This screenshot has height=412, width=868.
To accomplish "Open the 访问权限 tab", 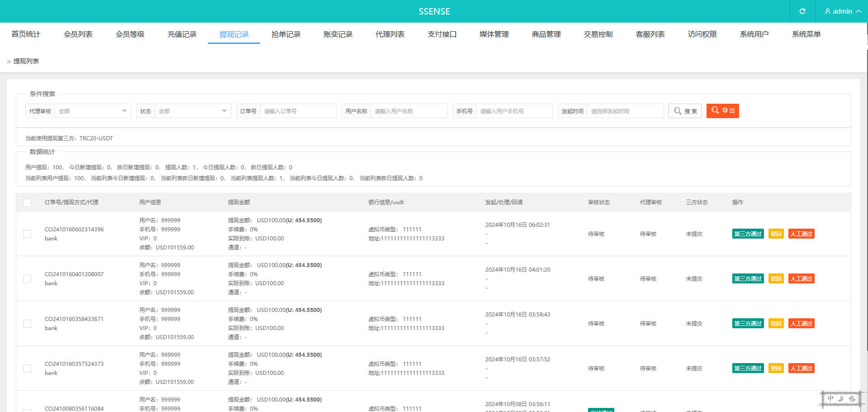I will click(702, 34).
